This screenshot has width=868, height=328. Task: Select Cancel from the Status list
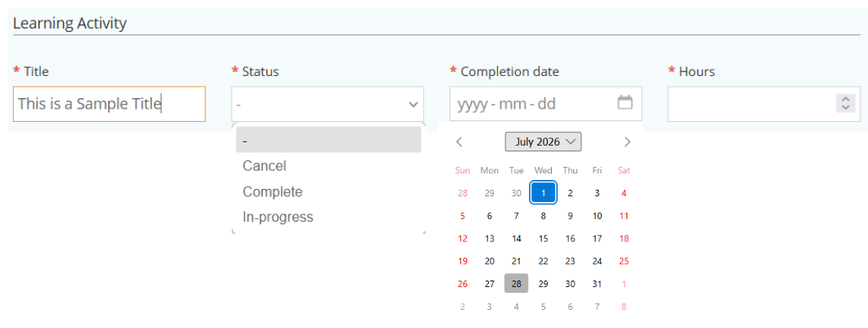point(264,166)
